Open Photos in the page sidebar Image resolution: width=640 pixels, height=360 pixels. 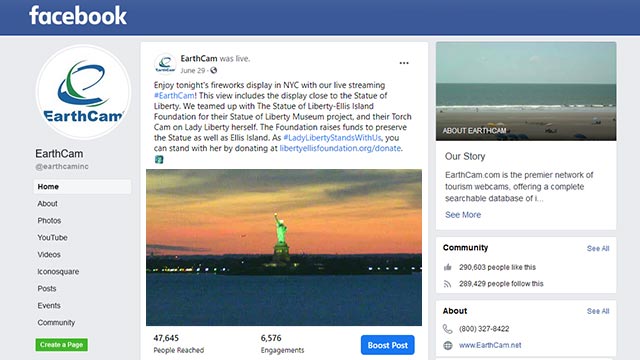point(49,220)
